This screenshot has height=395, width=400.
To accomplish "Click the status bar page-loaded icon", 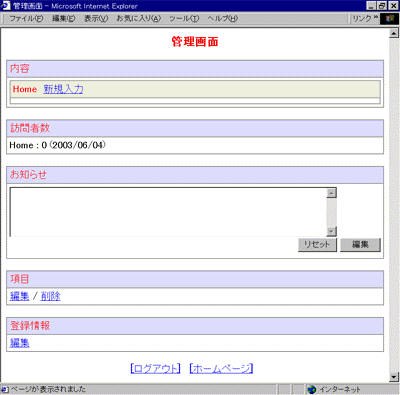I will tap(5, 389).
